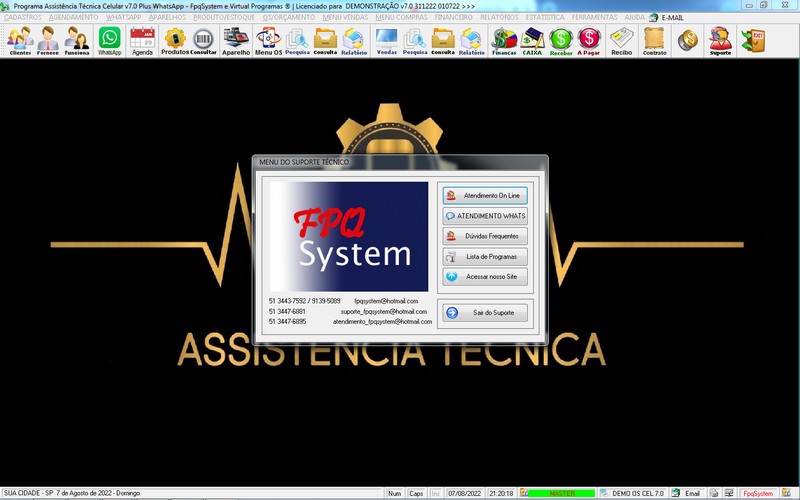Launch the WhatsApp toolbar icon
The width and height of the screenshot is (800, 500).
[x=110, y=41]
